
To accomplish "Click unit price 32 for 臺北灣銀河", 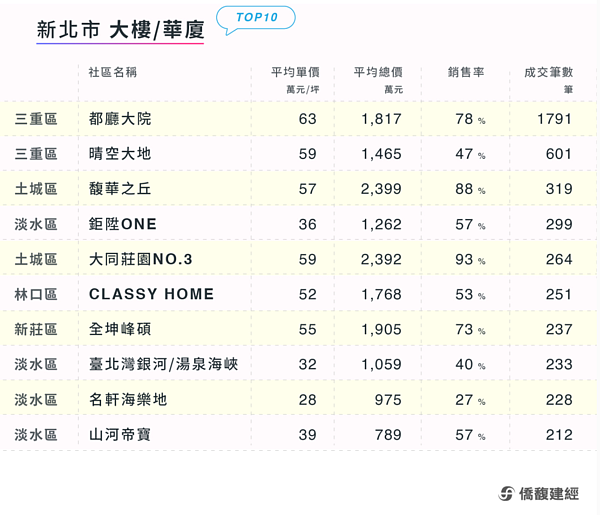I will (308, 364).
